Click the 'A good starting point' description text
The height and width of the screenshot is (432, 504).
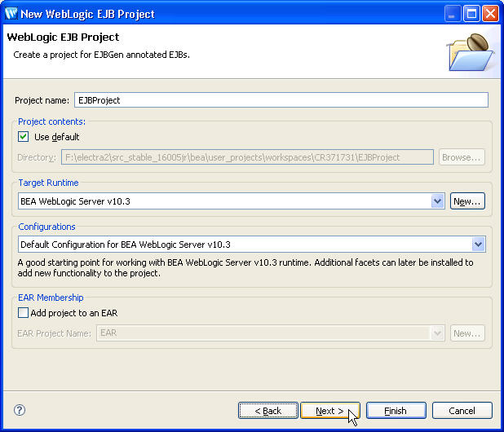coord(245,268)
